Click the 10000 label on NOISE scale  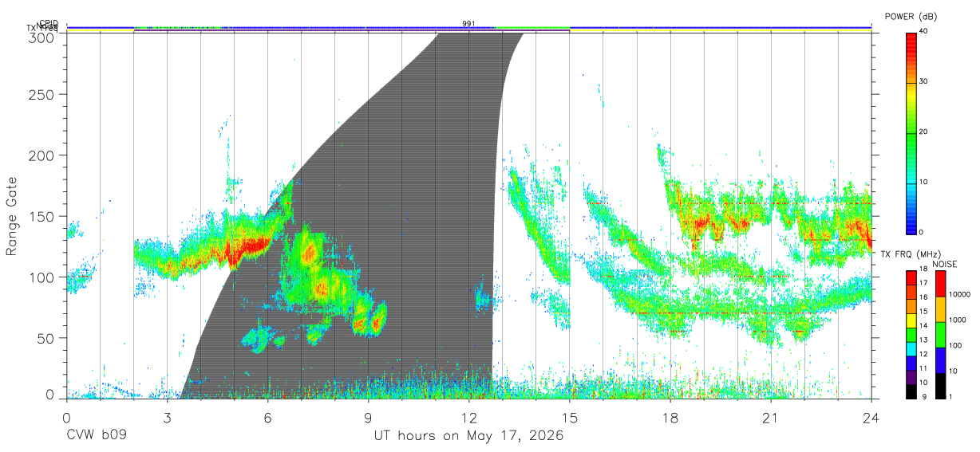[958, 294]
